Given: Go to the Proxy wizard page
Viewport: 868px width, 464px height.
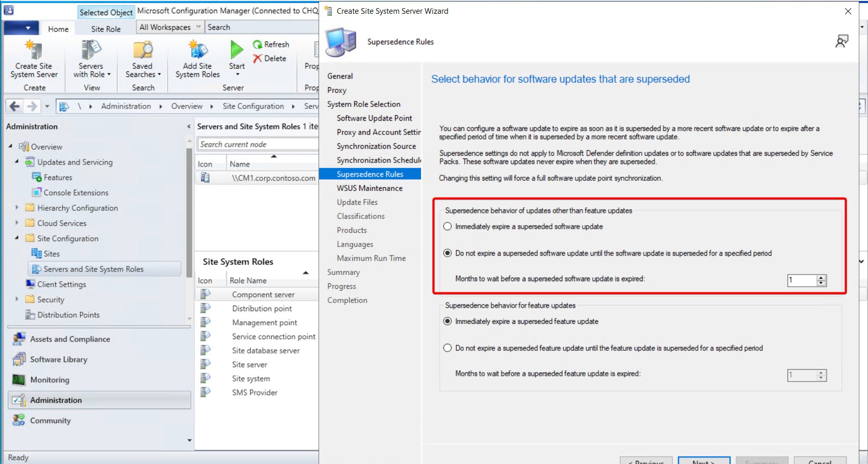Looking at the screenshot, I should pos(337,90).
